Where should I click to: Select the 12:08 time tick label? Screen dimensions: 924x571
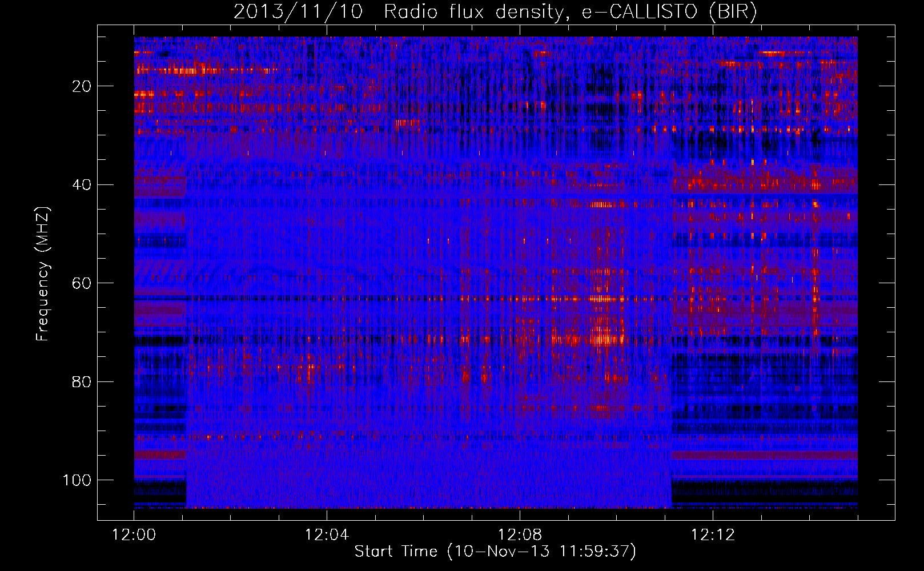(520, 535)
